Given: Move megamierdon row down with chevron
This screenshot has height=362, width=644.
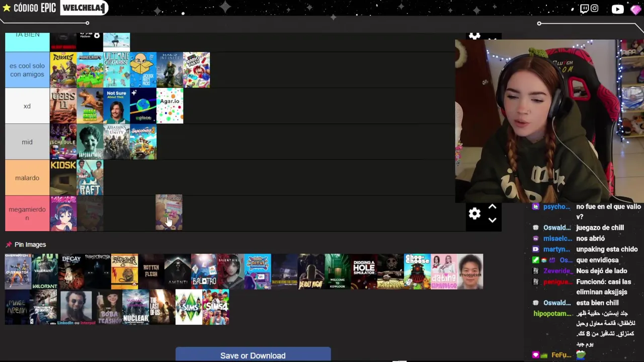Looking at the screenshot, I should (492, 220).
